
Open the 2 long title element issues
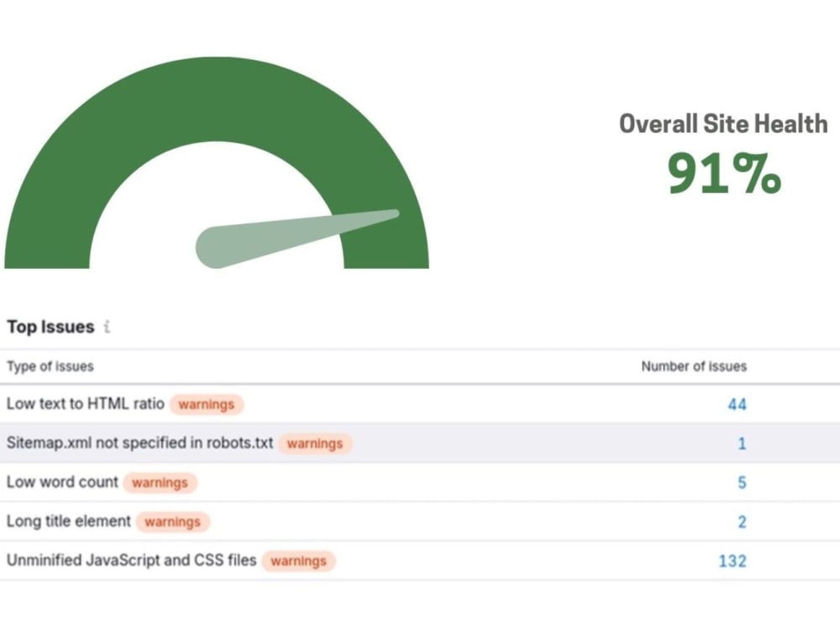[742, 522]
